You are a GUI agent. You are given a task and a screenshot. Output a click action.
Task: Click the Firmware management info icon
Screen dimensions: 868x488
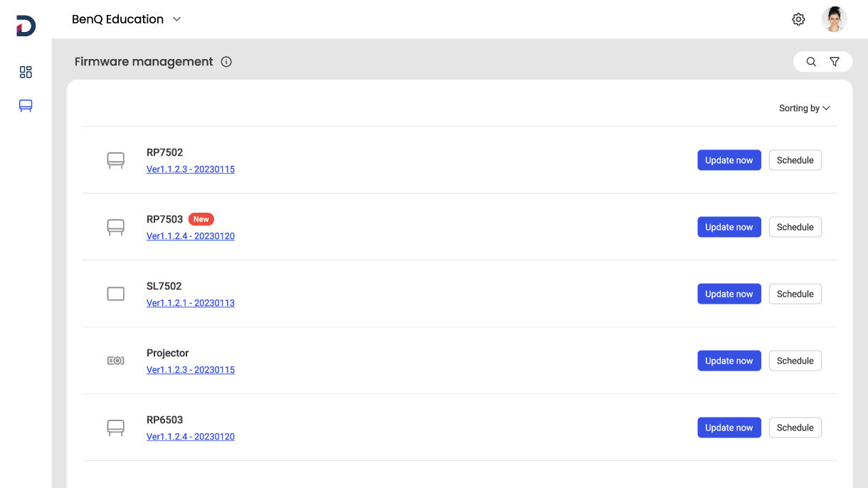226,62
